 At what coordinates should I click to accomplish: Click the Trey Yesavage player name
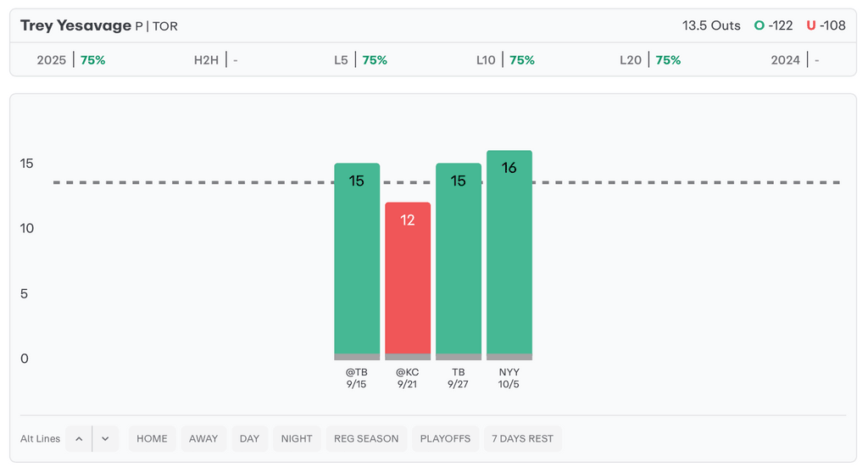tap(75, 25)
